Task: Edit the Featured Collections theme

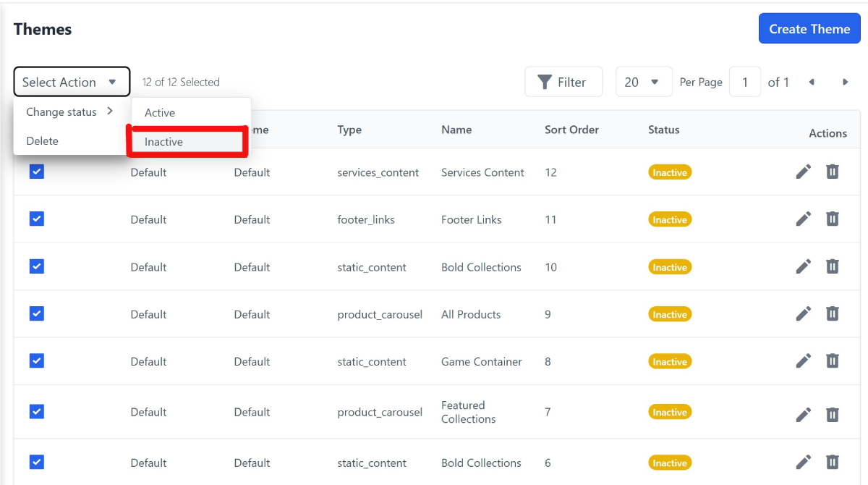Action: 803,414
